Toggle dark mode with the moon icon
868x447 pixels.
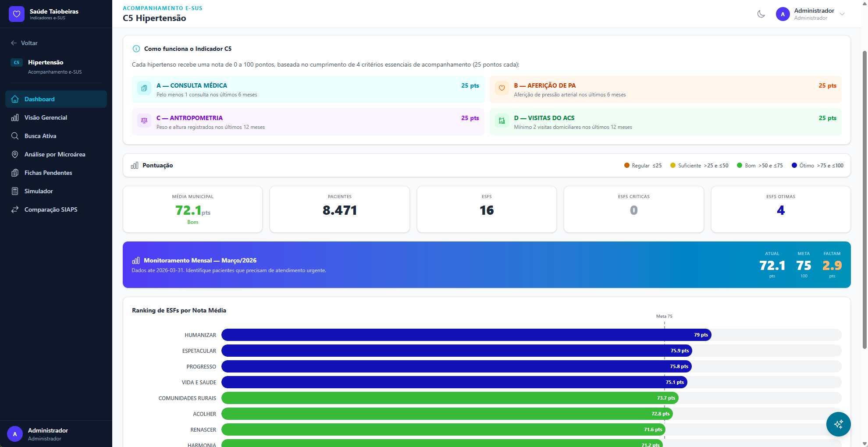coord(761,14)
